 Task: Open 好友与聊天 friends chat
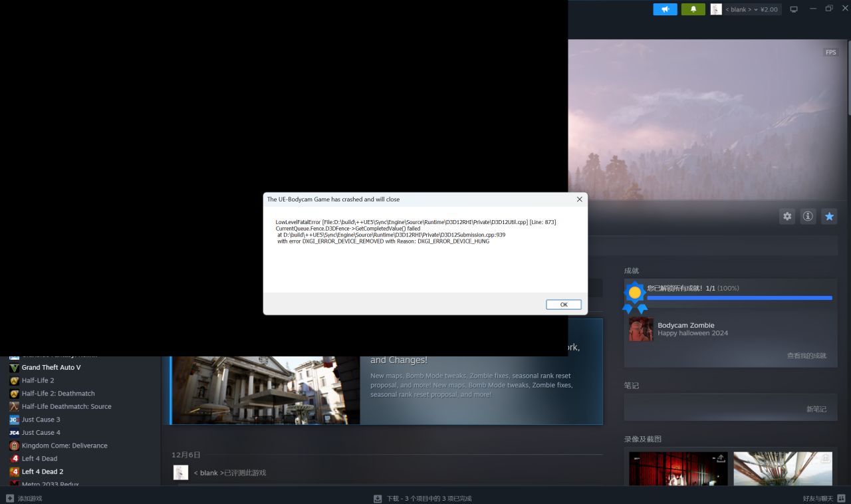click(x=818, y=498)
